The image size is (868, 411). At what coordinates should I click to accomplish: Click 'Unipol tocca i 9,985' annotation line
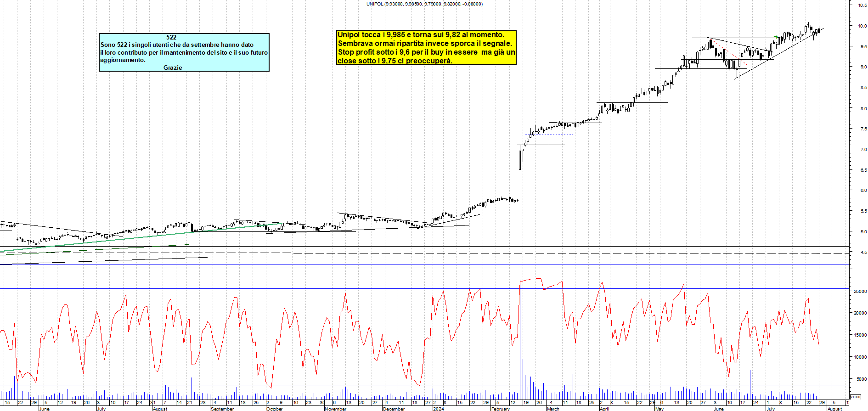tap(421, 35)
